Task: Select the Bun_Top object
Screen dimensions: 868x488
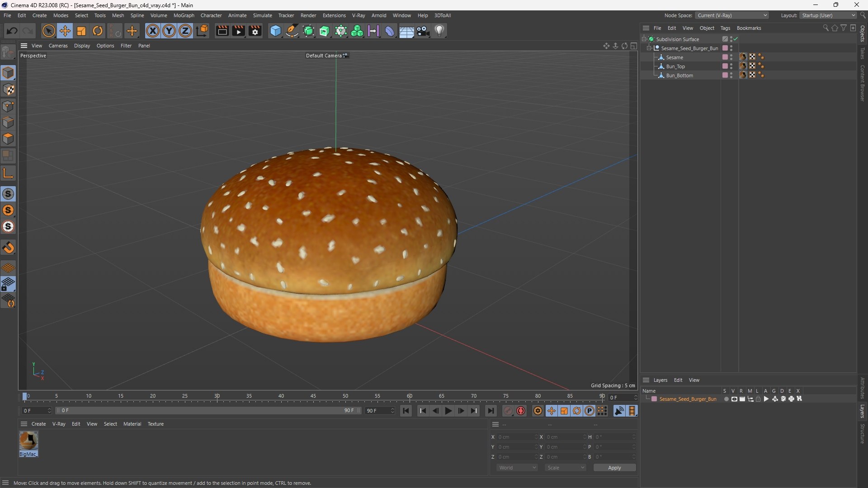Action: tap(675, 66)
